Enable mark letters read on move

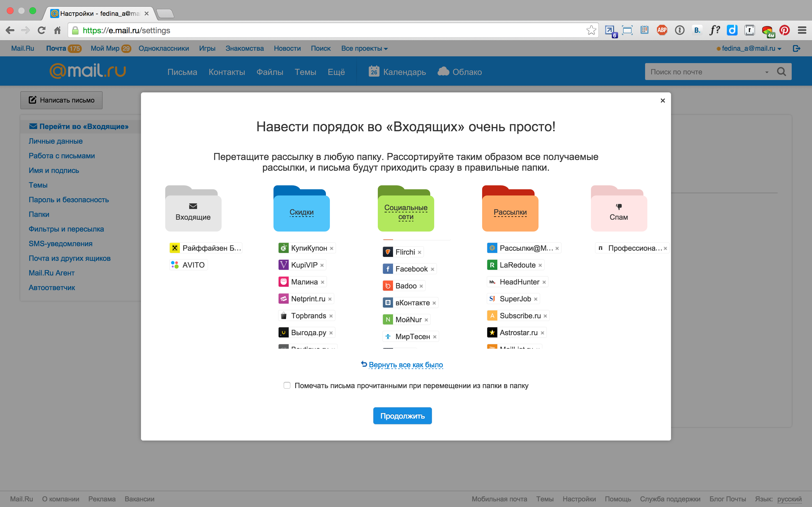[287, 386]
